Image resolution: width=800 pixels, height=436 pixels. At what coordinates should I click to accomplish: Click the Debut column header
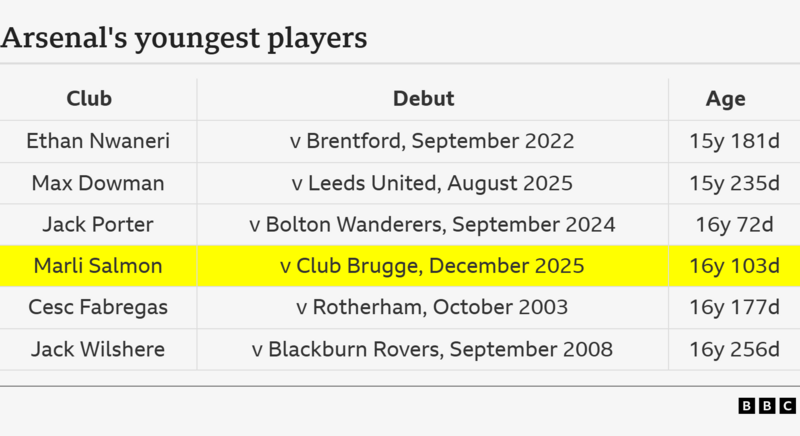point(423,99)
